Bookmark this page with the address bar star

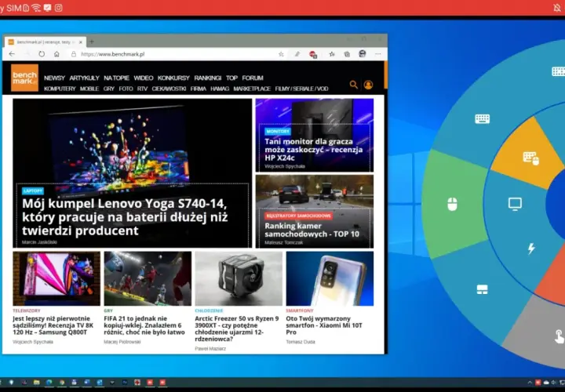(281, 54)
